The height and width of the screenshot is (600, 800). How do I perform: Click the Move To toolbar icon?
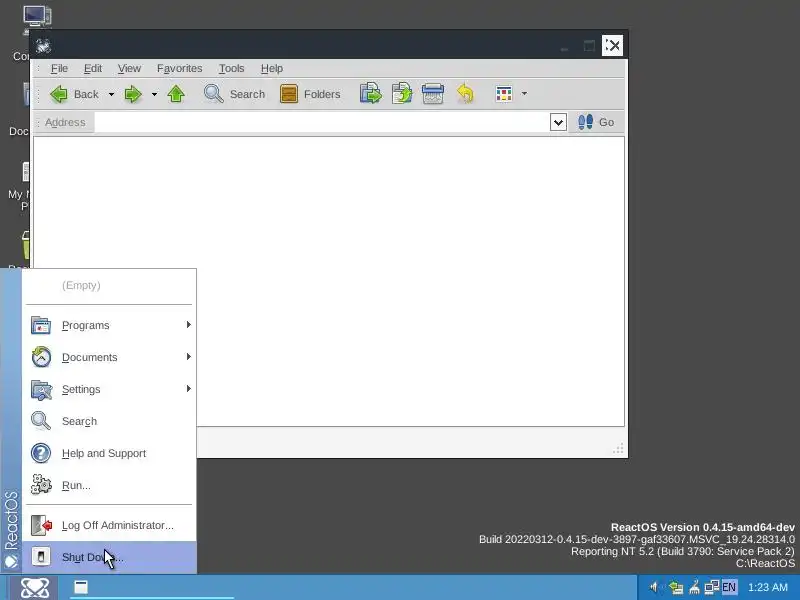click(x=370, y=94)
